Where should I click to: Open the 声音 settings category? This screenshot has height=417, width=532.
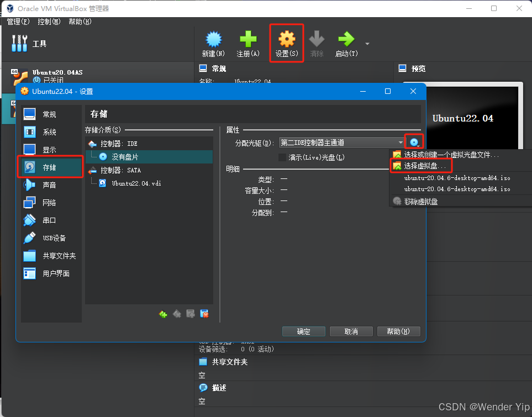[51, 185]
